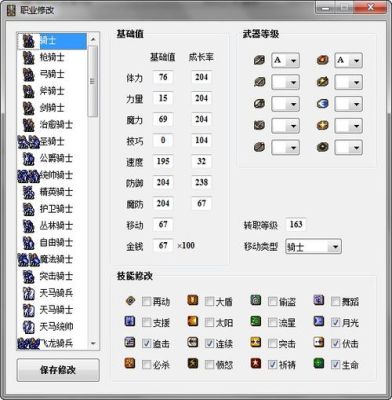The height and width of the screenshot is (400, 392).
Task: Click the 愤怒 skill icon
Action: [193, 364]
